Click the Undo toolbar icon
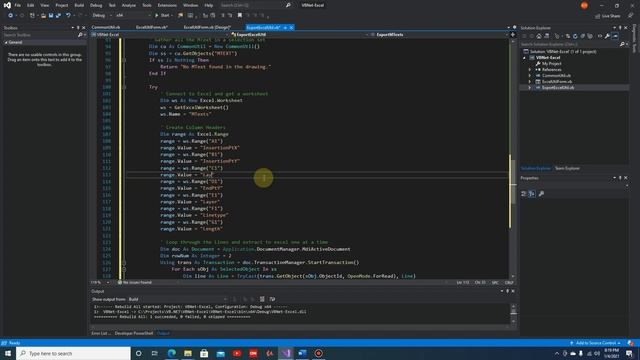Screen dimensions: 640x360 tap(68, 16)
